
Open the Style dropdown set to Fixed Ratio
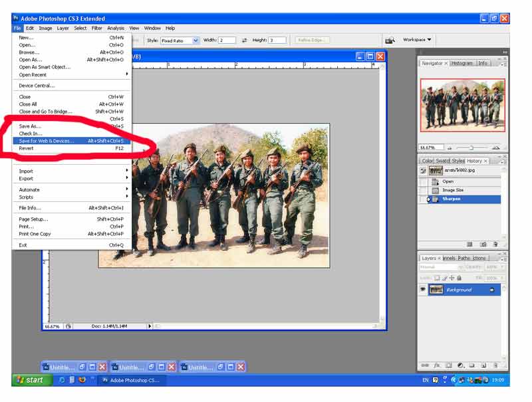[x=180, y=41]
